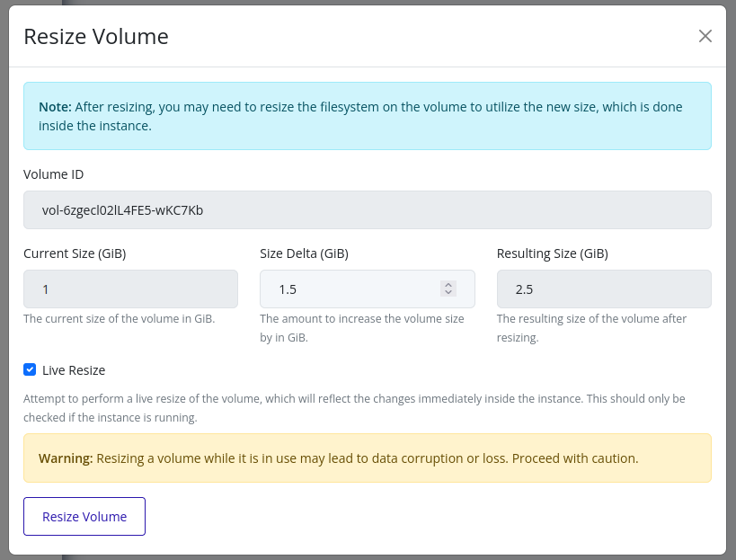Image resolution: width=736 pixels, height=560 pixels.
Task: Click the 'Resize Volume' dialog title
Action: (96, 37)
